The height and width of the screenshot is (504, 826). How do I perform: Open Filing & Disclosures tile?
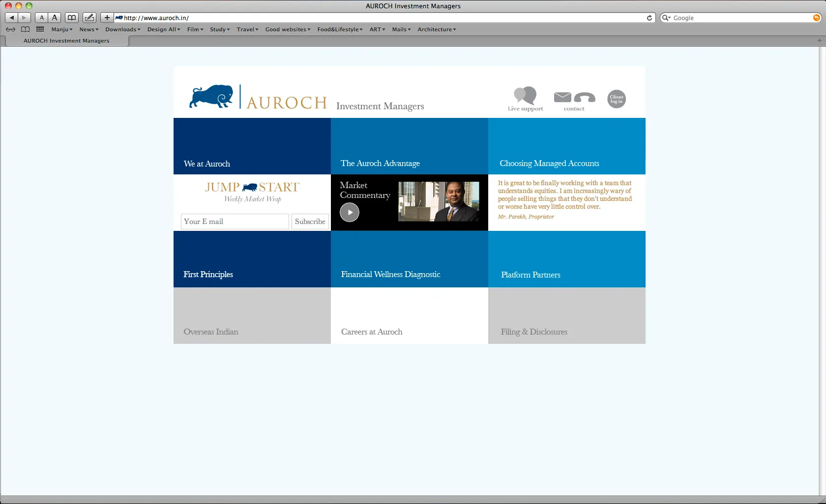tap(567, 315)
